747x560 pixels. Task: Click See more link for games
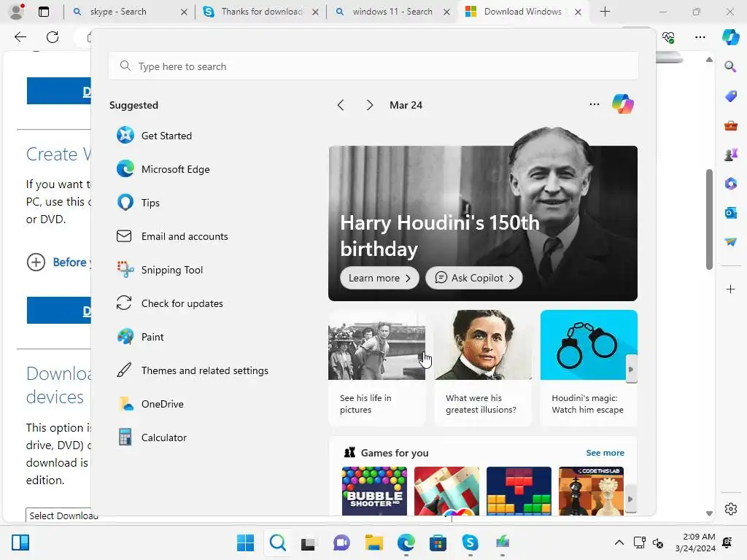point(605,453)
